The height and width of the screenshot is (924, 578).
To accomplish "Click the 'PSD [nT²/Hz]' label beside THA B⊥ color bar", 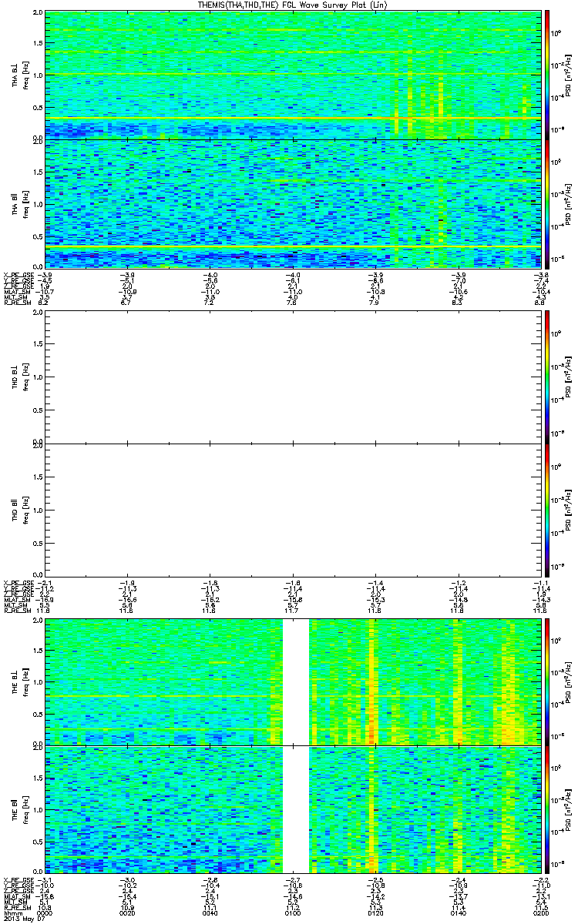I will pyautogui.click(x=569, y=75).
